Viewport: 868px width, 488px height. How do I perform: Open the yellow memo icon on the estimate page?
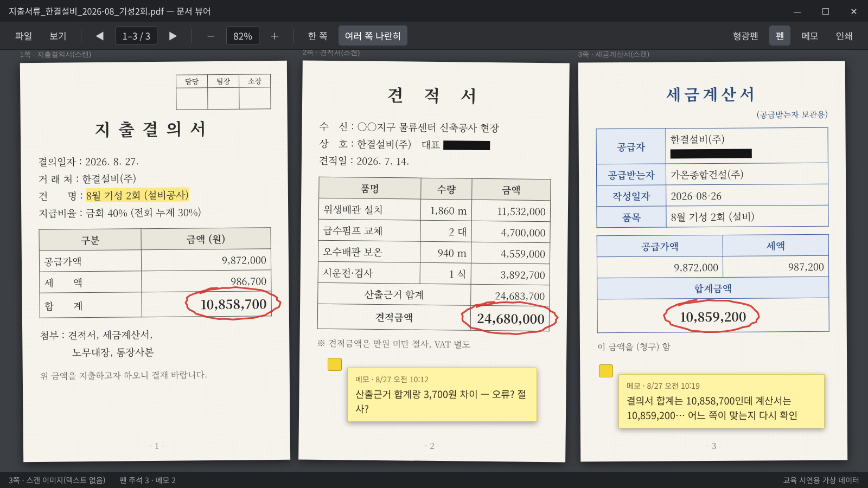[x=335, y=364]
